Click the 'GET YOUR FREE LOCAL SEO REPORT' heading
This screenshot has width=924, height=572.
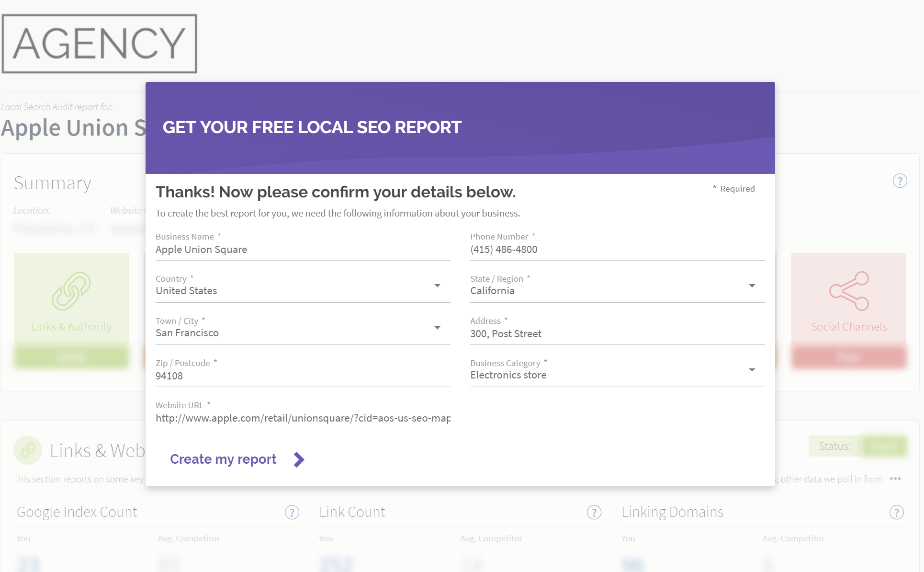pyautogui.click(x=312, y=127)
